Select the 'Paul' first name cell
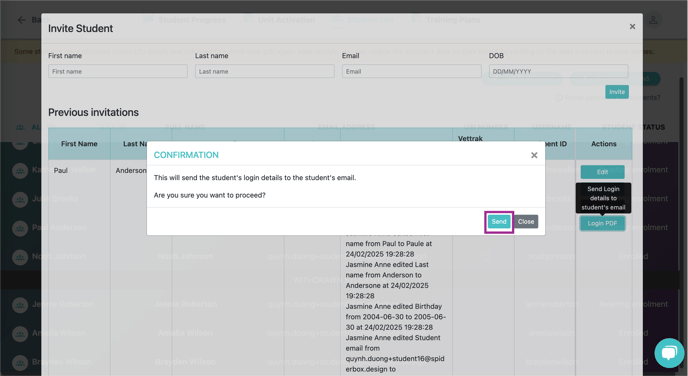Image resolution: width=688 pixels, height=376 pixels. coord(61,171)
